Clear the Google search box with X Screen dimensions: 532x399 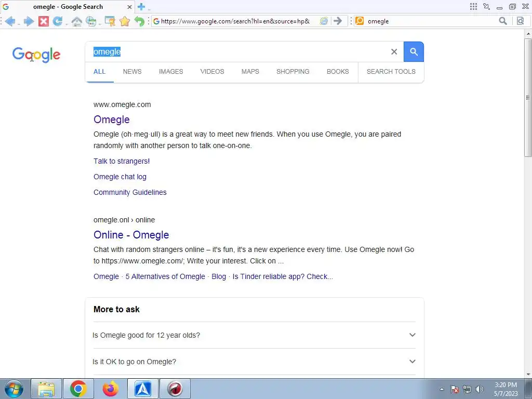coord(394,51)
